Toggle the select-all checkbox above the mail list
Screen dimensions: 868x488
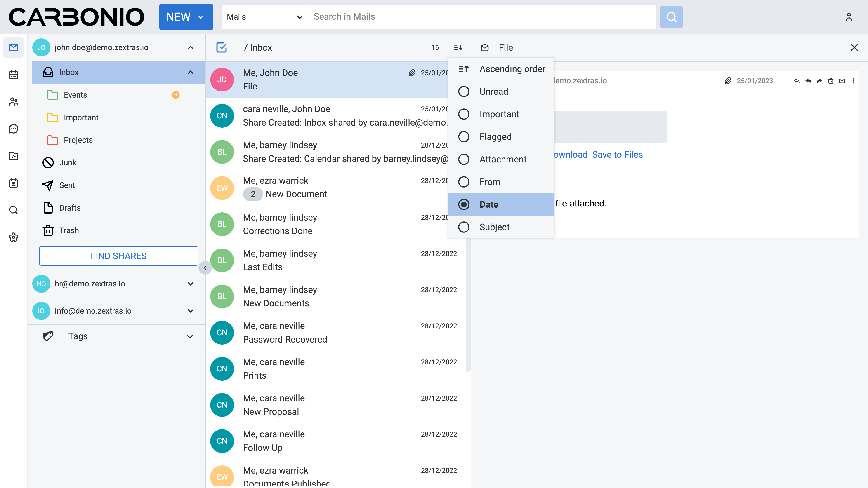coord(221,47)
